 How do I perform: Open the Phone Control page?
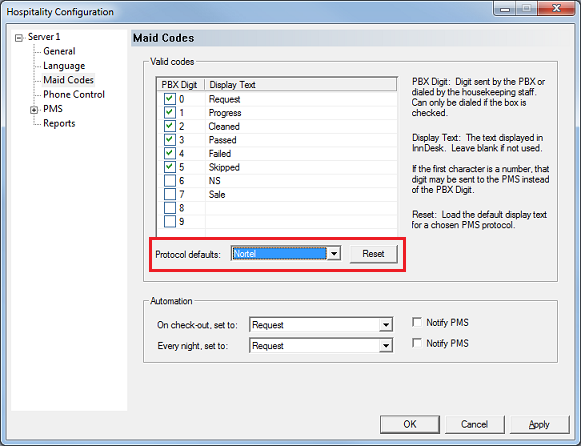[x=74, y=94]
